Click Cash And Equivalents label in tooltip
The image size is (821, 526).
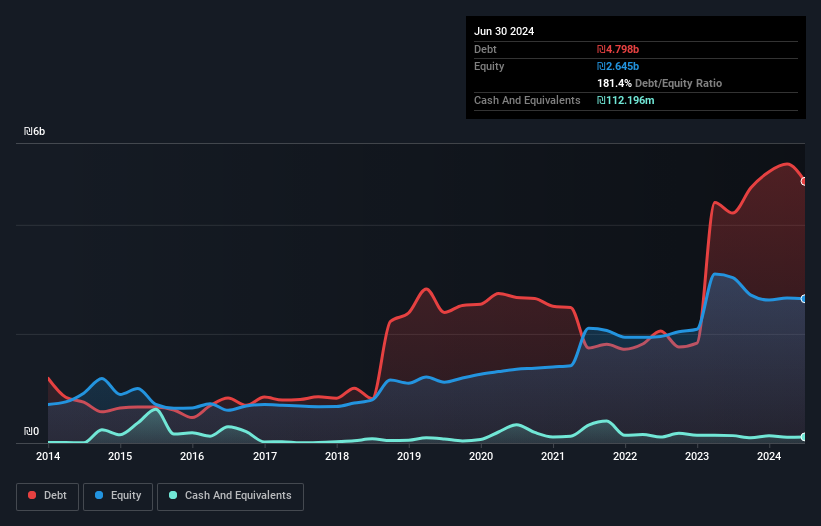click(x=527, y=100)
